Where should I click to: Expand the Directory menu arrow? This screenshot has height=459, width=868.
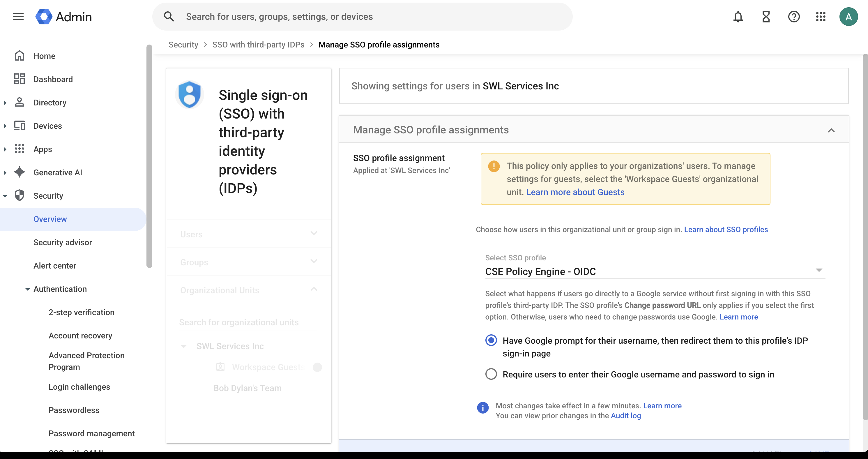[5, 103]
